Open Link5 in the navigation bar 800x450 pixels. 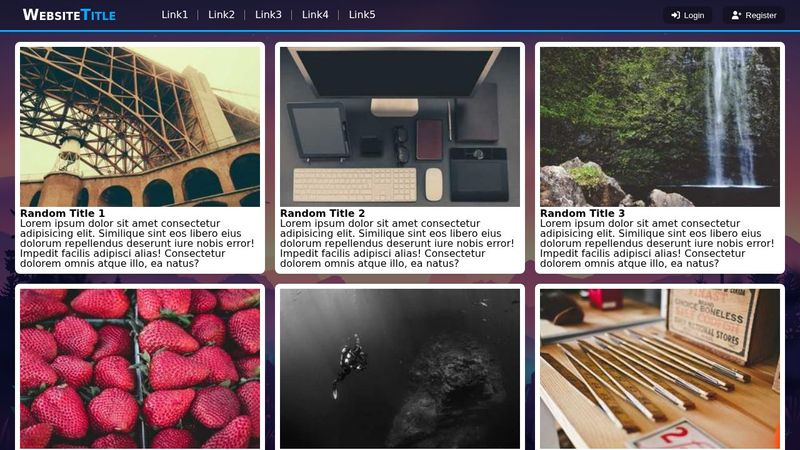362,15
